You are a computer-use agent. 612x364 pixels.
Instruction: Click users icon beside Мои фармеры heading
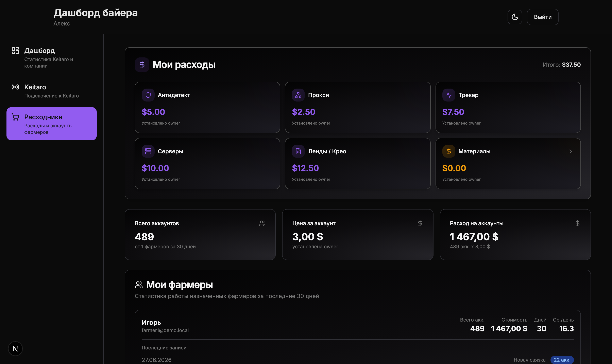(x=139, y=285)
